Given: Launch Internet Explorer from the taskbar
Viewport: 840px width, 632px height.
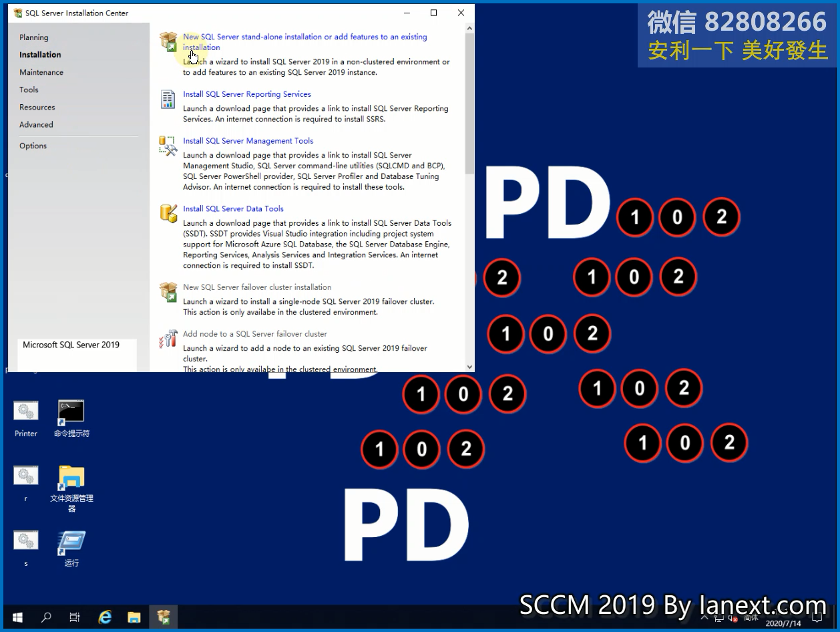Looking at the screenshot, I should point(105,617).
